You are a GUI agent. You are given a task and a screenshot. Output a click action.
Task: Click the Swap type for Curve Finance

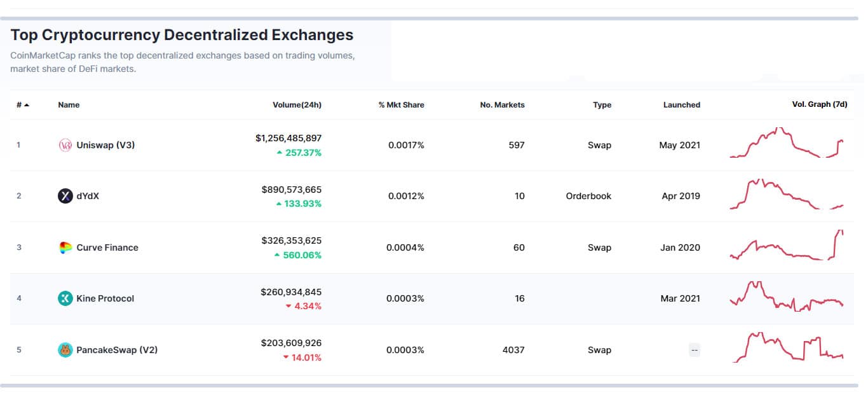(599, 247)
